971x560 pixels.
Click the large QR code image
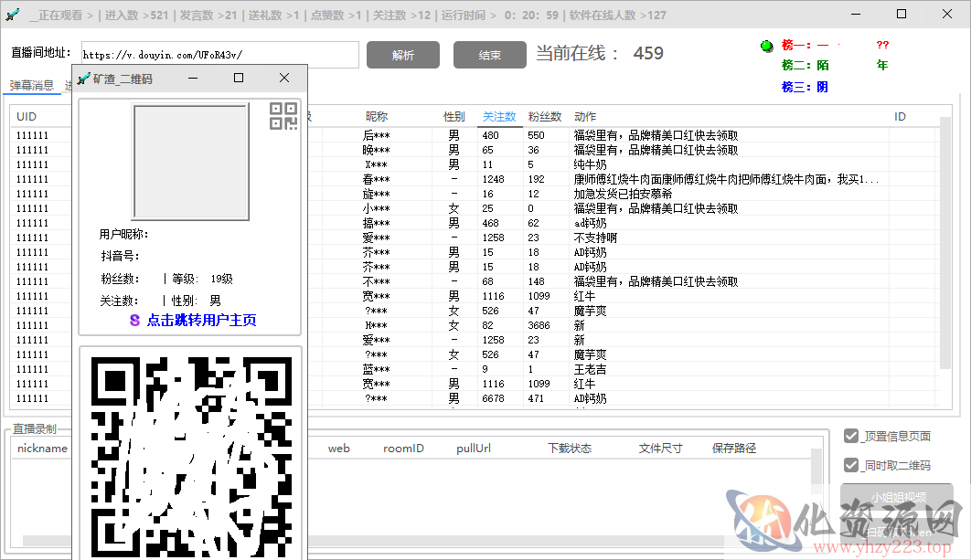point(191,457)
